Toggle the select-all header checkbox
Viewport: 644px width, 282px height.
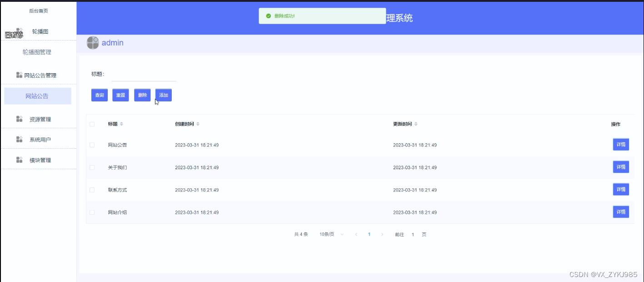[92, 124]
